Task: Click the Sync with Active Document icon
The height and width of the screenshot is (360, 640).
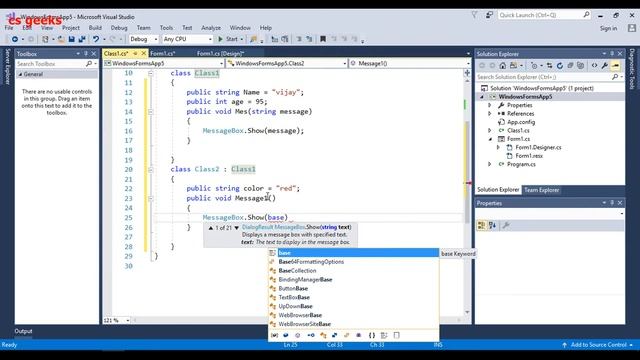Action: pos(550,66)
